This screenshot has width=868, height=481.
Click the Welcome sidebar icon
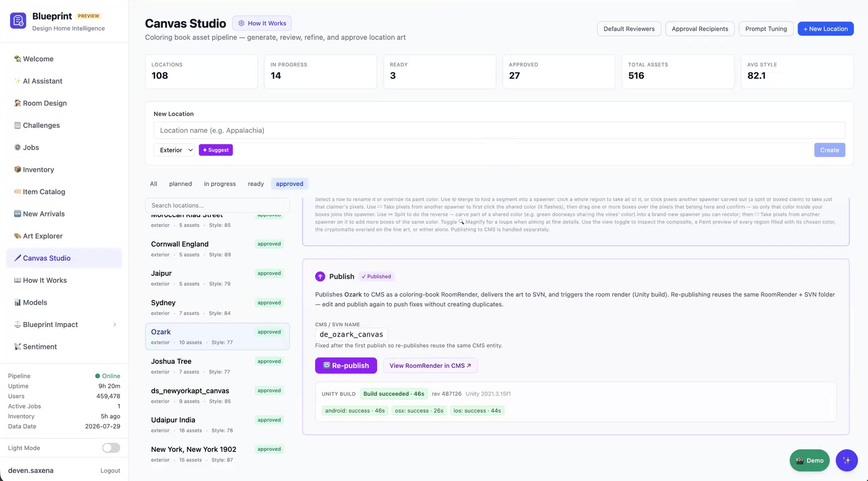tap(18, 59)
